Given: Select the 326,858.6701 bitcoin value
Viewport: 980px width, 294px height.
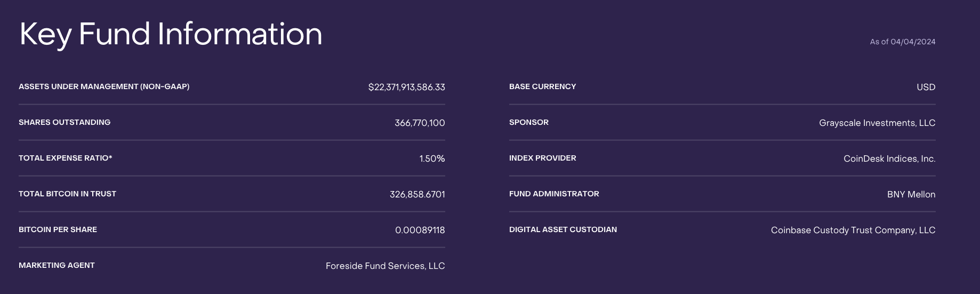Looking at the screenshot, I should [417, 194].
